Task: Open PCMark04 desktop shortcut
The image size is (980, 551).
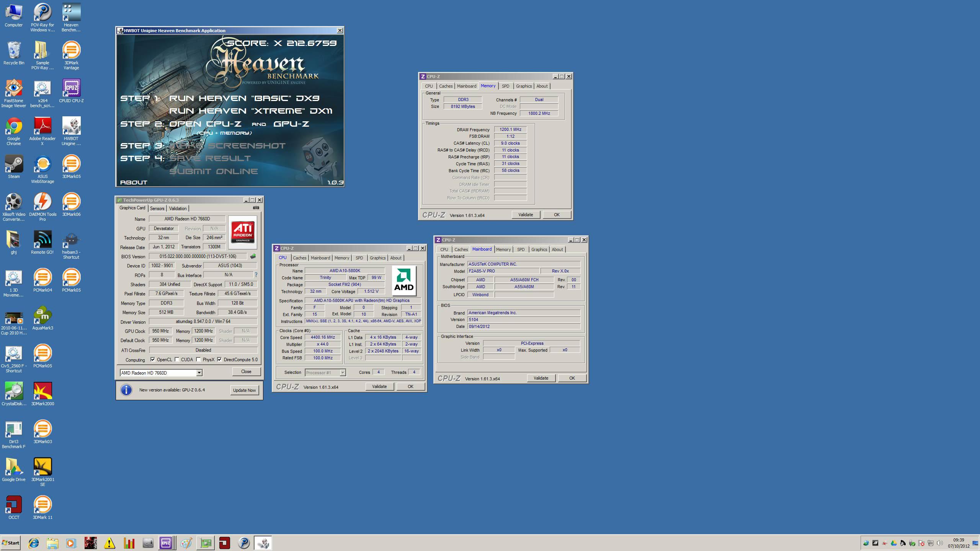Action: point(42,280)
